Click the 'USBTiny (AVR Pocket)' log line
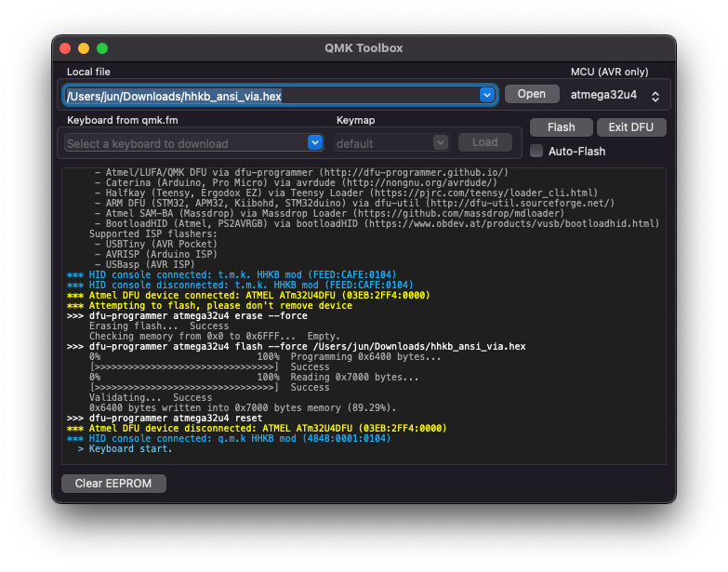 click(x=156, y=244)
